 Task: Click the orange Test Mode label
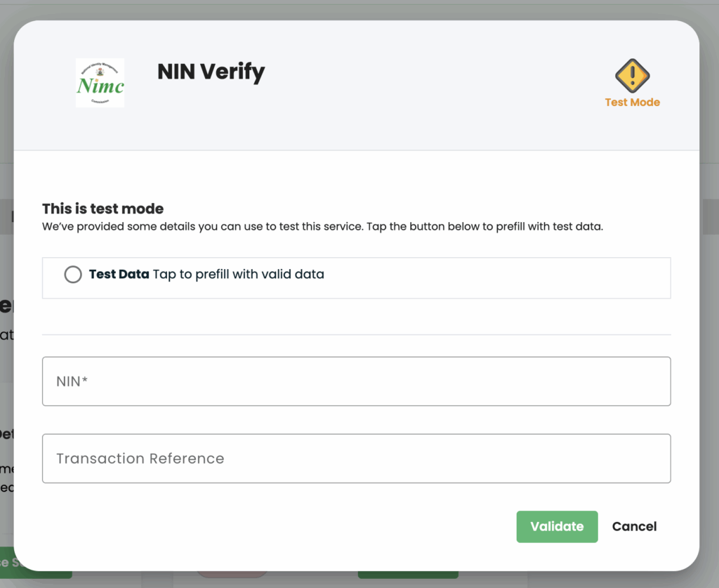coord(632,102)
